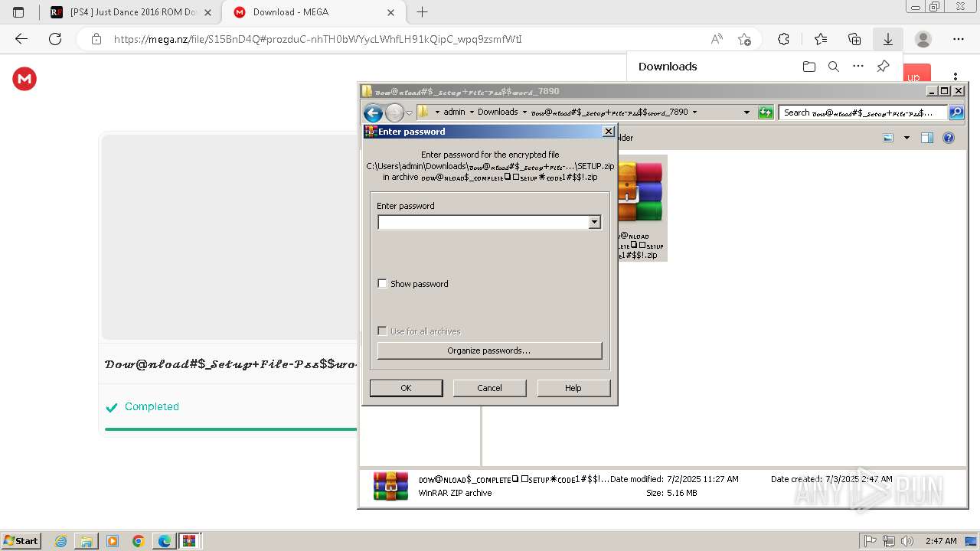Open Edge Collections icon
Image resolution: width=980 pixels, height=551 pixels.
pyautogui.click(x=854, y=39)
